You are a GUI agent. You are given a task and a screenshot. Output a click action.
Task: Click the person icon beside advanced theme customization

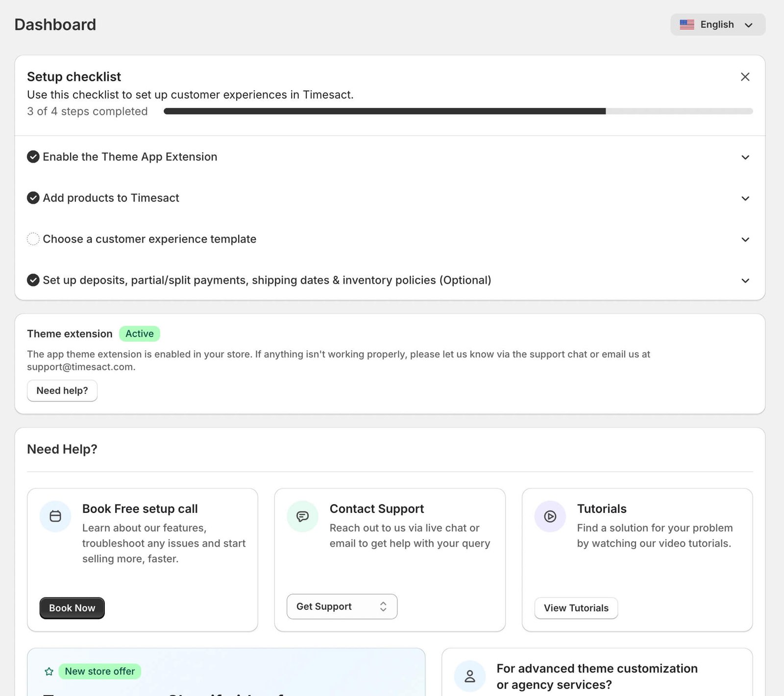pyautogui.click(x=470, y=676)
